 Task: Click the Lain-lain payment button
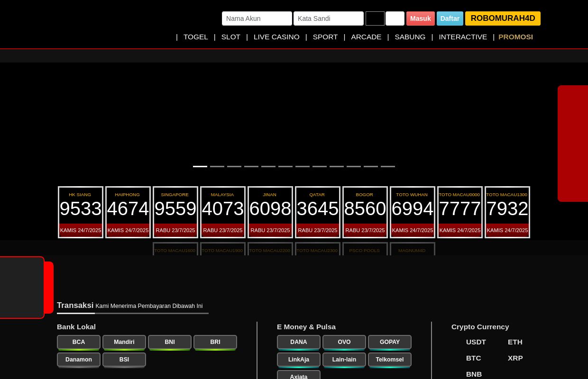(x=344, y=360)
